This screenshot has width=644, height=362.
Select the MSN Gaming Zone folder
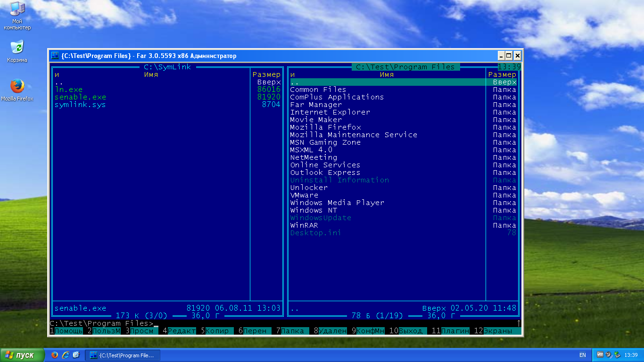pos(326,142)
